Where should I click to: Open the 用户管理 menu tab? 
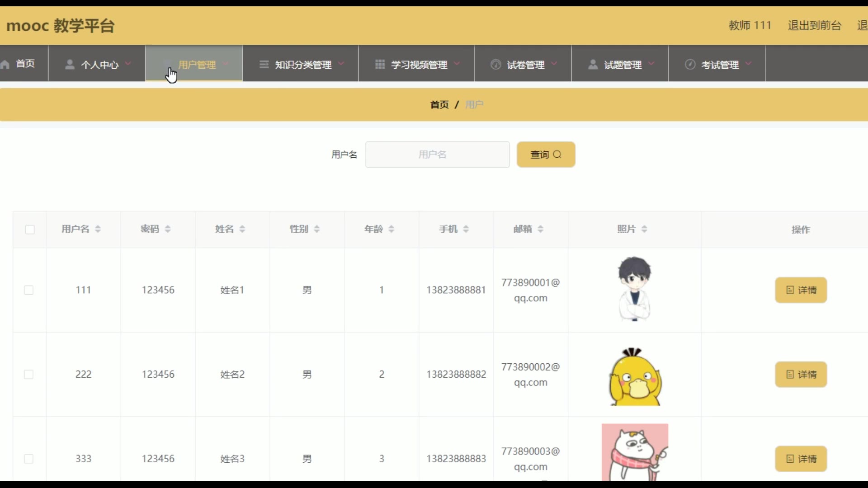197,65
